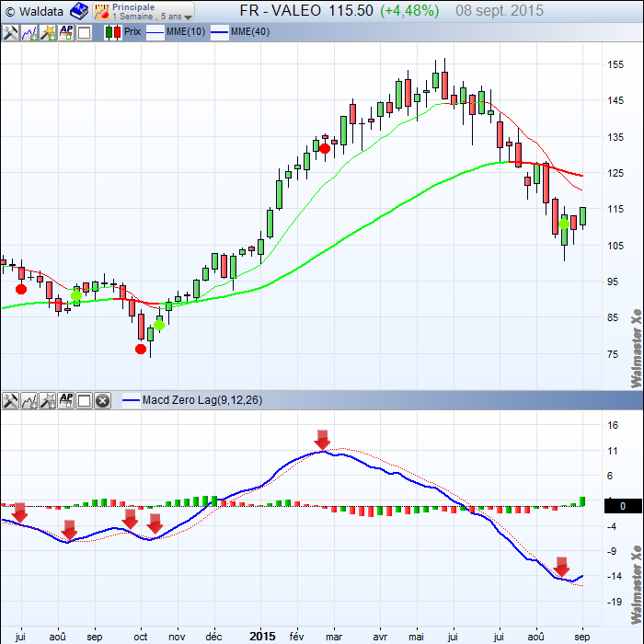The height and width of the screenshot is (644, 644).
Task: Click the black 0 value marker on MACD axis
Action: [623, 506]
